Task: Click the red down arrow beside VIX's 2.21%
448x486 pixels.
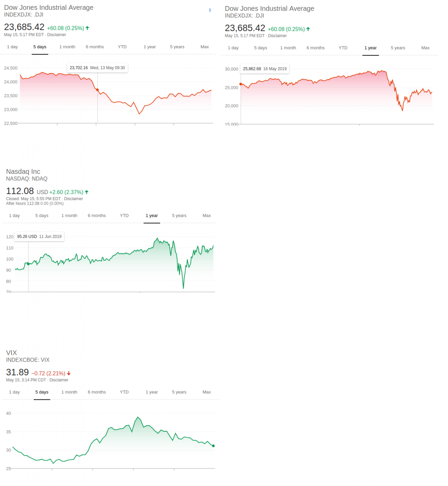Action: click(x=69, y=374)
